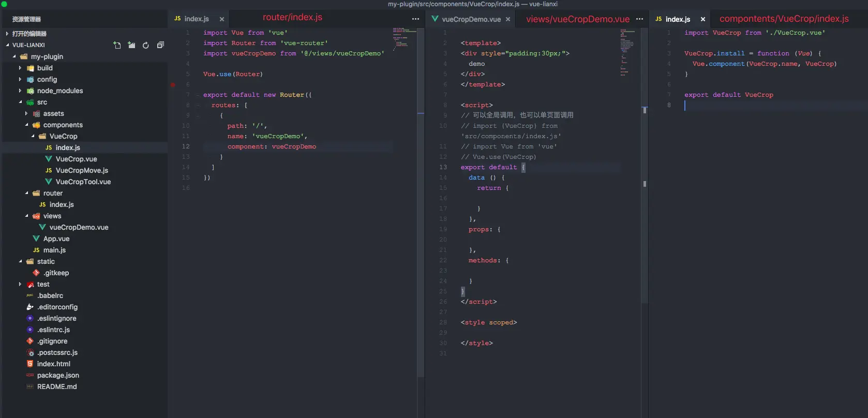Click the "name: 'vueCropDemo'," line

pos(267,136)
